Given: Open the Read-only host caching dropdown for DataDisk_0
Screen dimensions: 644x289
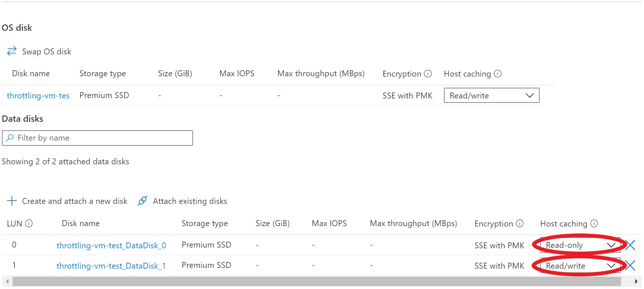Looking at the screenshot, I should tap(579, 245).
